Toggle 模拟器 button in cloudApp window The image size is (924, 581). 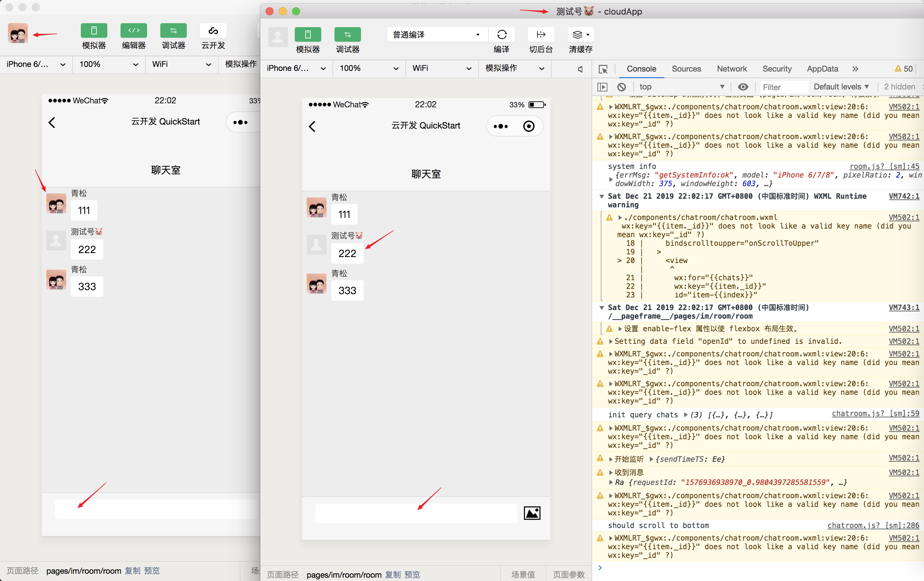pos(308,34)
